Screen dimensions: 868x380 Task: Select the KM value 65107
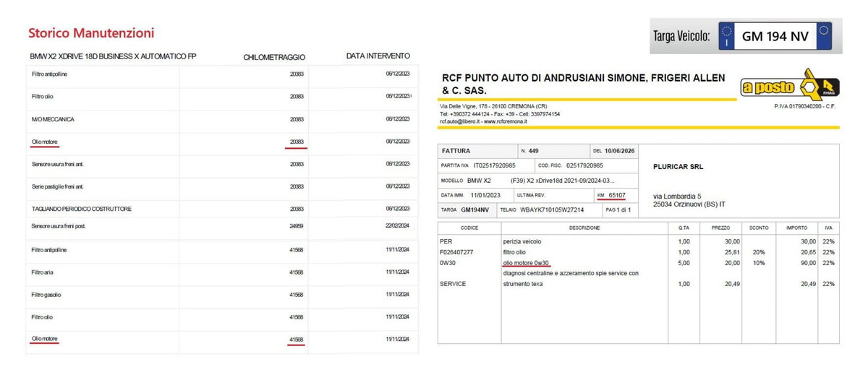point(617,195)
